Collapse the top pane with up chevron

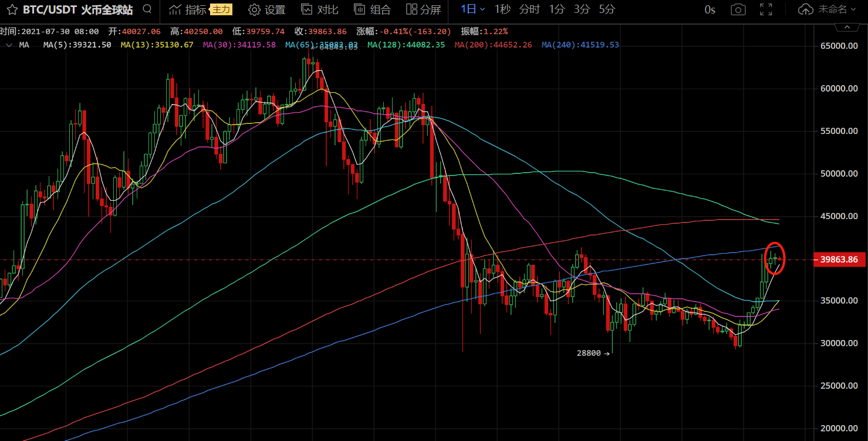tap(846, 27)
